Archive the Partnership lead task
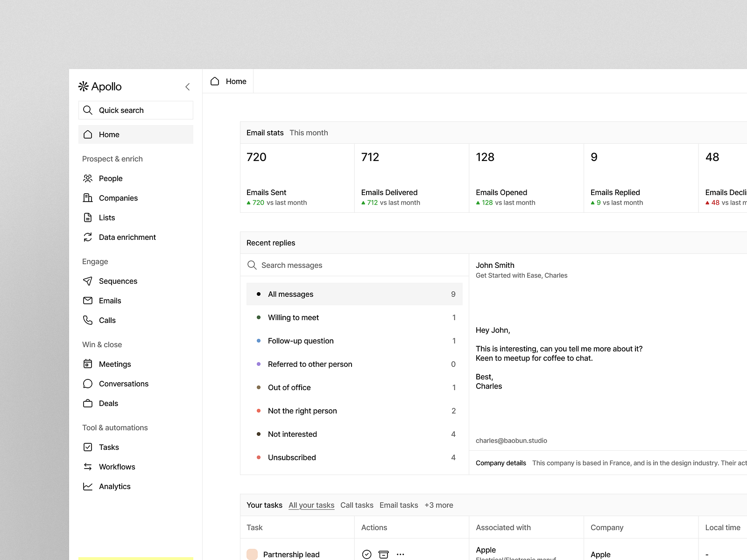Viewport: 747px width, 560px height. tap(384, 554)
